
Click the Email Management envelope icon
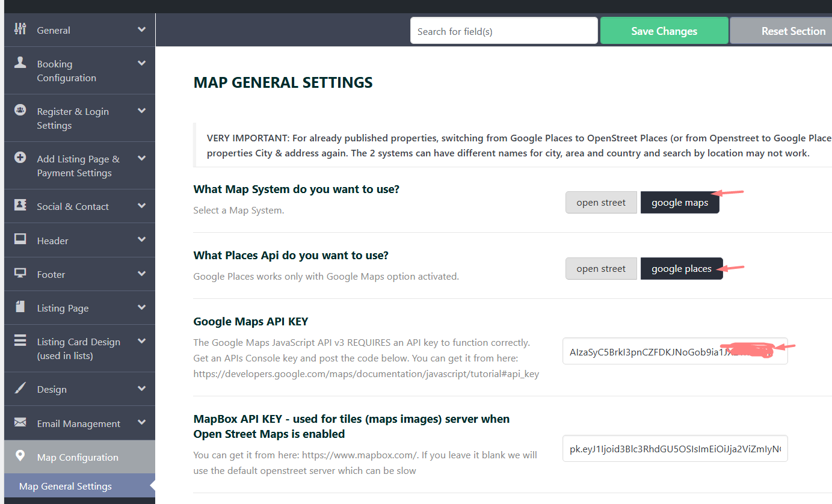coord(20,422)
